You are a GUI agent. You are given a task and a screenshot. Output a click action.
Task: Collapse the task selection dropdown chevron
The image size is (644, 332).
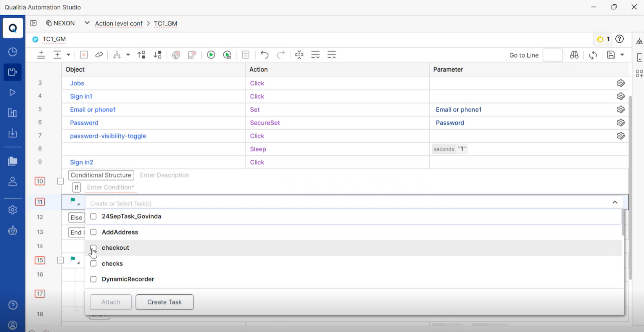click(615, 202)
